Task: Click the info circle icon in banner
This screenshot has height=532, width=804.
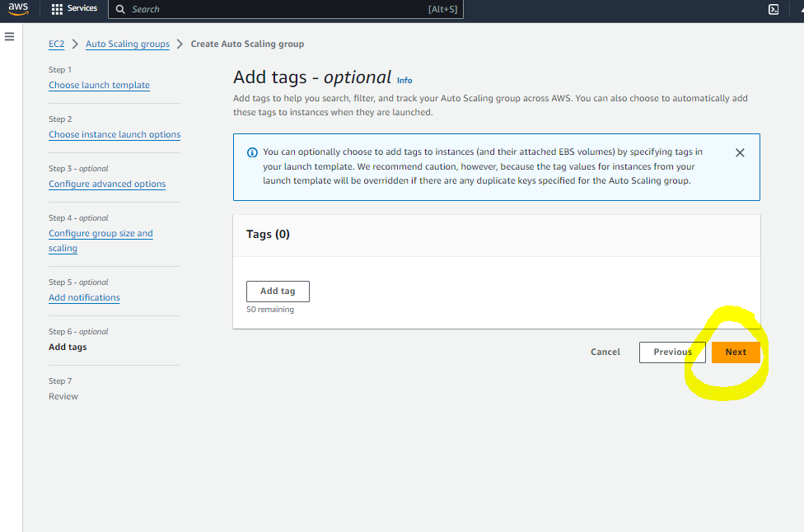Action: coord(252,152)
